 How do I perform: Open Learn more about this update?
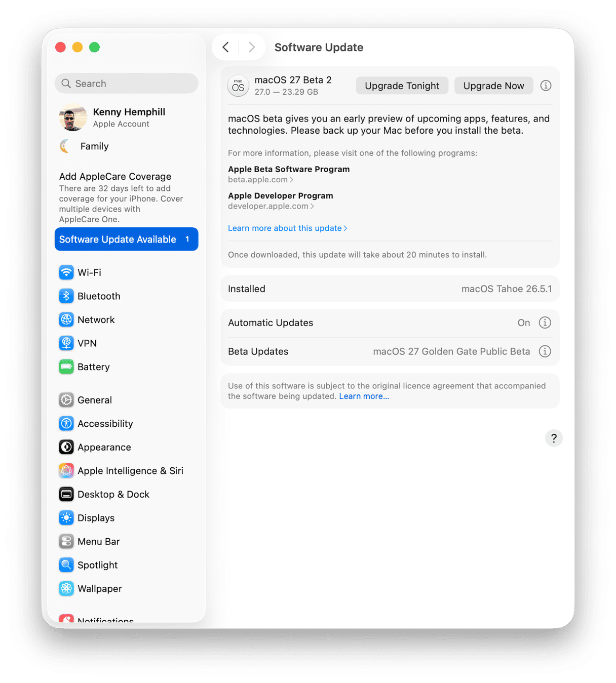(287, 228)
